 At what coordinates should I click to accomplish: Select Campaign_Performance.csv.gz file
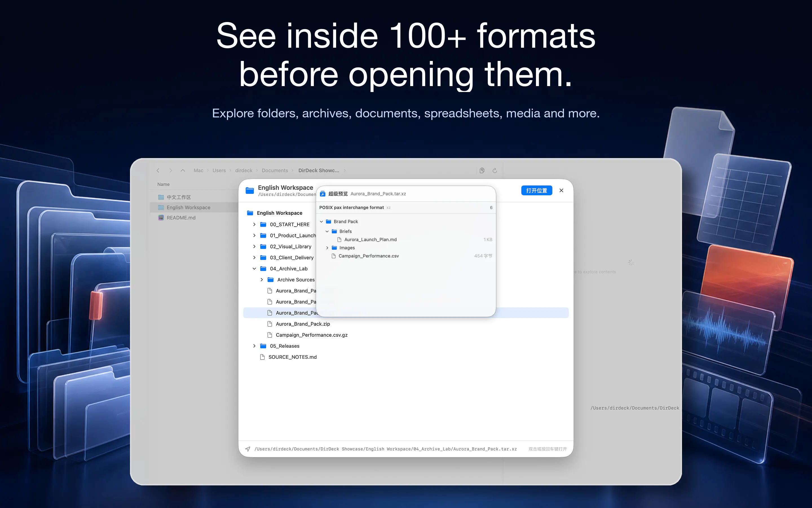[311, 335]
